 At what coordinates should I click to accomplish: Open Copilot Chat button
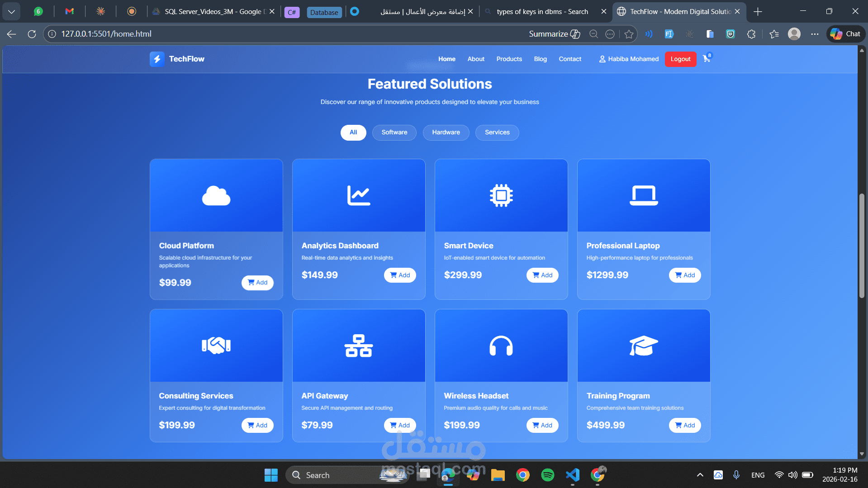pyautogui.click(x=846, y=34)
